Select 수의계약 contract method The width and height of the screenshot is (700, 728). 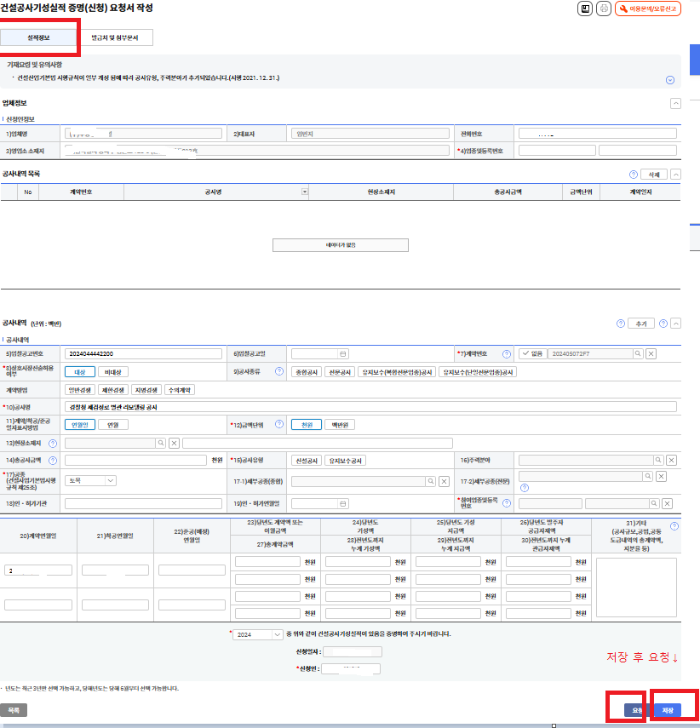(180, 390)
